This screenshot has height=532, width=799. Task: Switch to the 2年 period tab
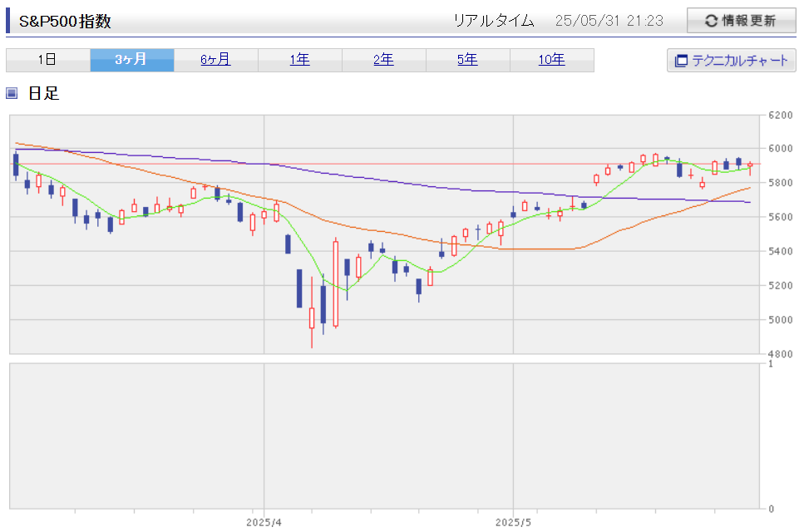point(384,60)
